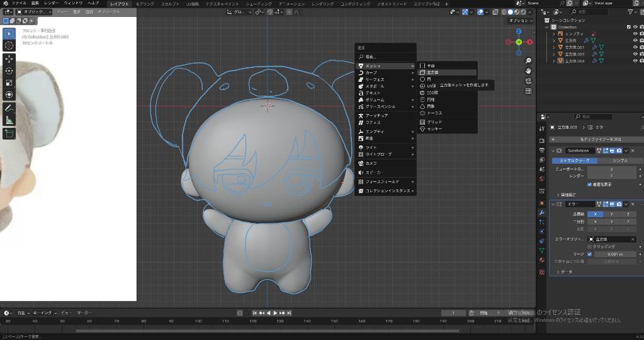Open the スカルプト workspace tab
Image resolution: width=644 pixels, height=340 pixels.
tap(169, 4)
